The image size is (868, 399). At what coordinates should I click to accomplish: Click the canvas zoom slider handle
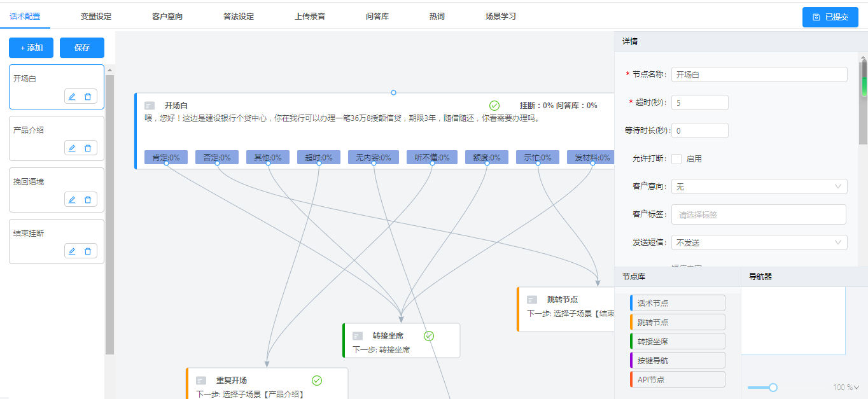(773, 388)
